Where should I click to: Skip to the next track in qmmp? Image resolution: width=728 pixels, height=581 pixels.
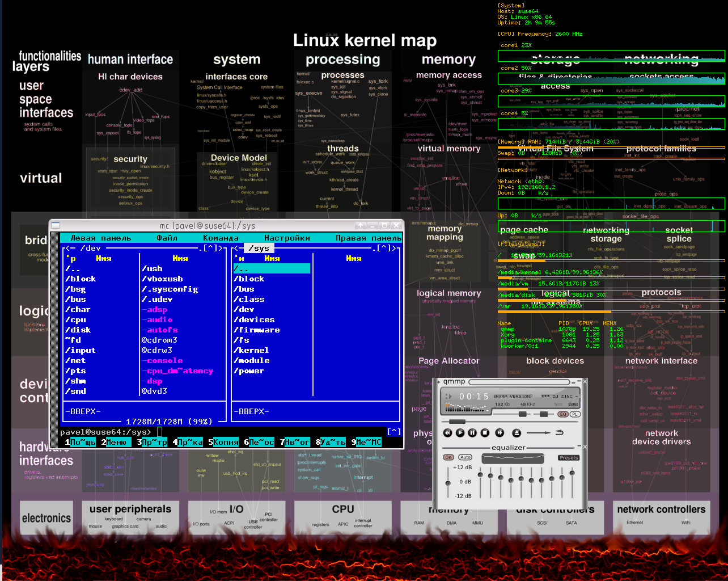[x=500, y=433]
